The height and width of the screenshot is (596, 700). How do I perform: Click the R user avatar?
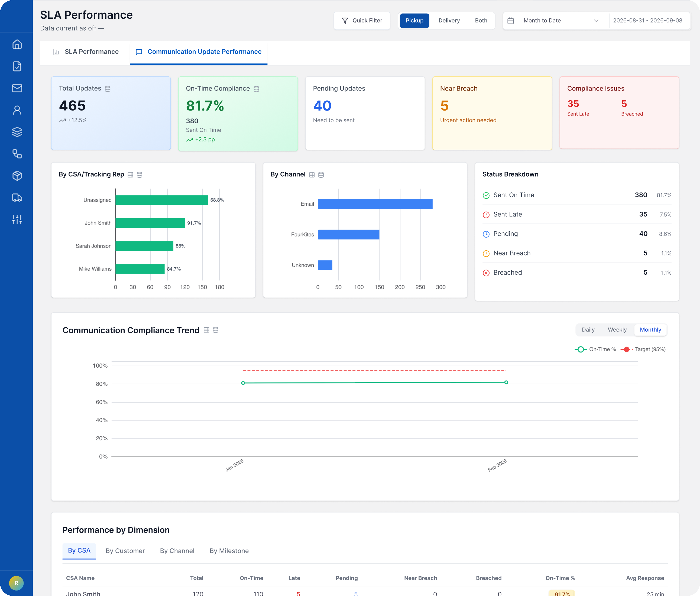pos(16,583)
